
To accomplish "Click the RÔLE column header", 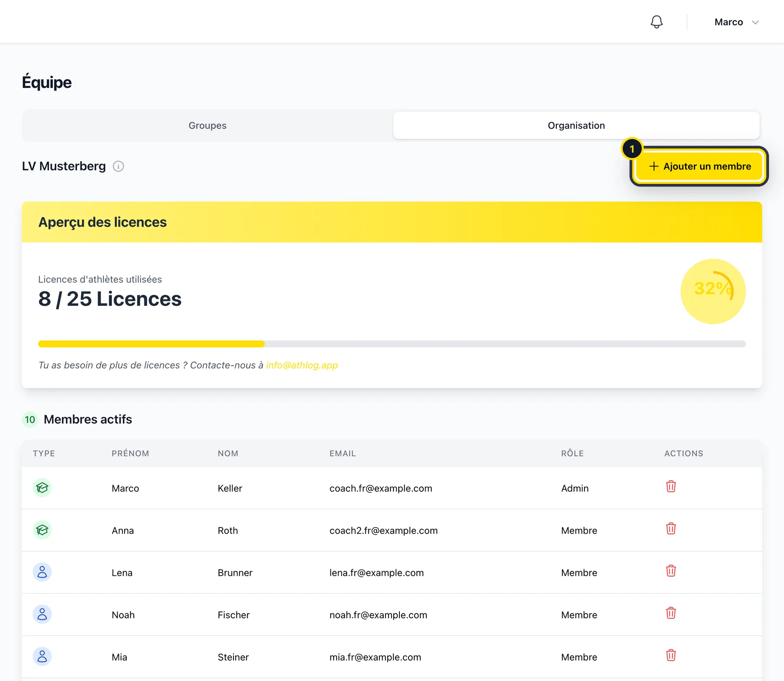I will coord(572,453).
